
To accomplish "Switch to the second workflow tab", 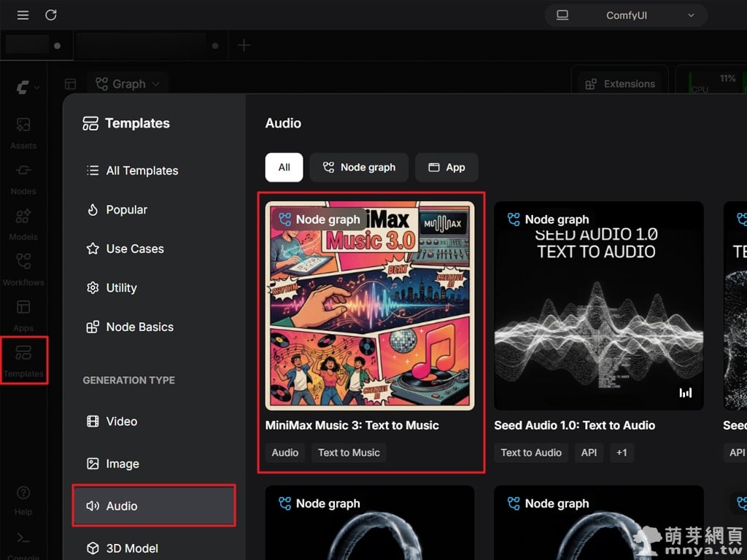I will (150, 46).
